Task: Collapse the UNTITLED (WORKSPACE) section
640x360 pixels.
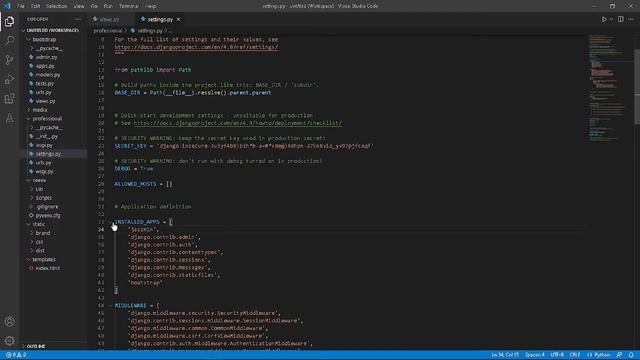Action: click(24, 31)
